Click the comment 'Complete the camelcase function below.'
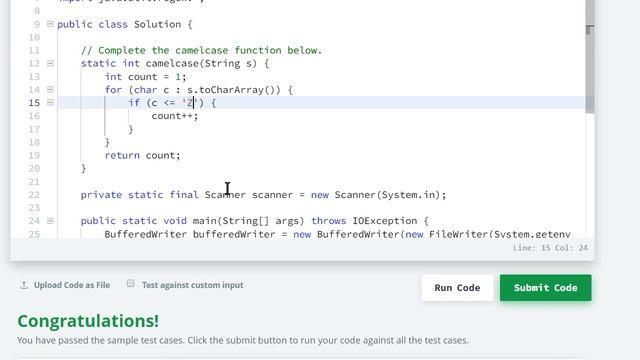 (202, 50)
